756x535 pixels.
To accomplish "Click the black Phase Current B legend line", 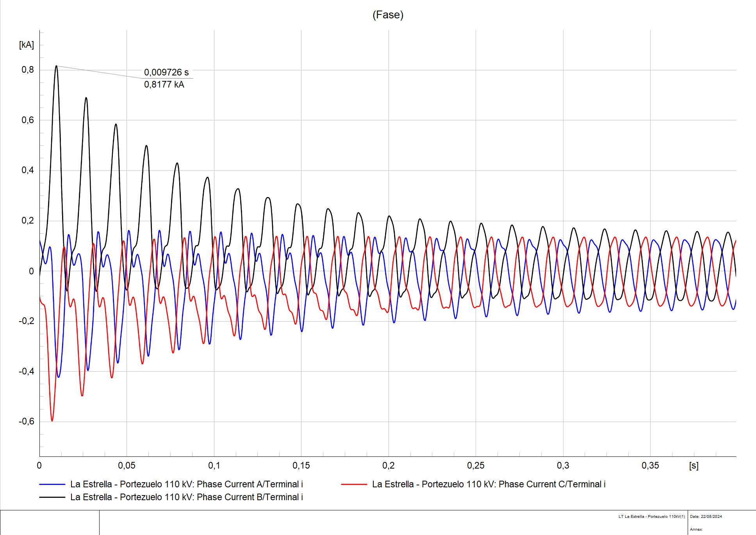I will coord(52,497).
